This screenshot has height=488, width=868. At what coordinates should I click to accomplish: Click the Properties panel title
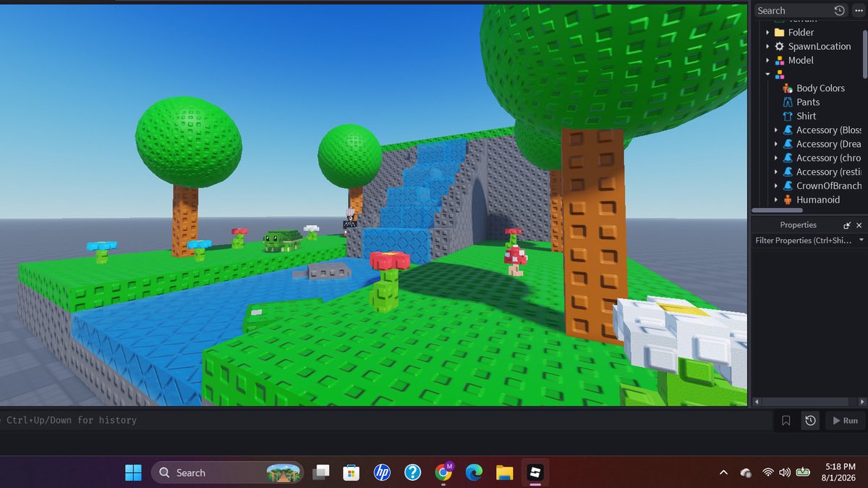[x=798, y=225]
